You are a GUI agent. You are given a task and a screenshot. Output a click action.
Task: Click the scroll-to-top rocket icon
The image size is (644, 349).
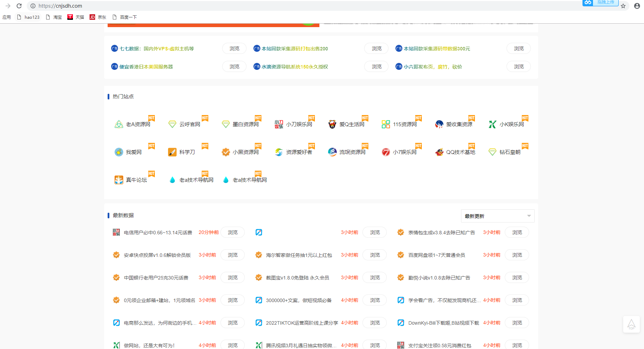click(631, 325)
